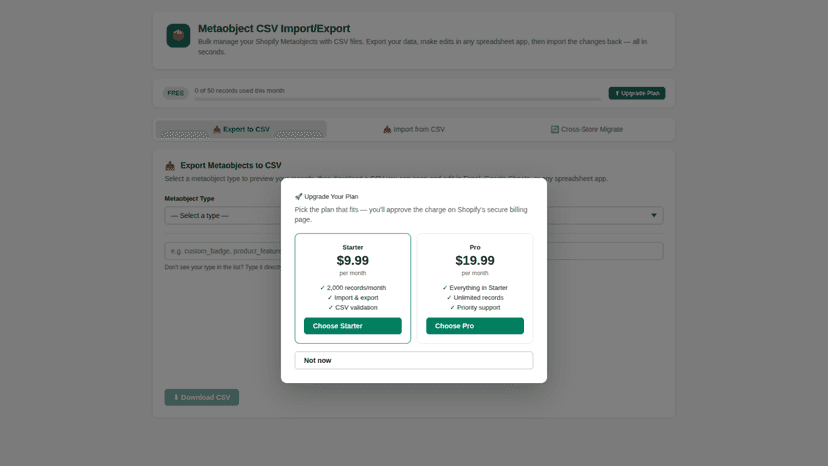This screenshot has width=828, height=466.
Task: Click '2,000 records/month' feature text
Action: pyautogui.click(x=353, y=288)
